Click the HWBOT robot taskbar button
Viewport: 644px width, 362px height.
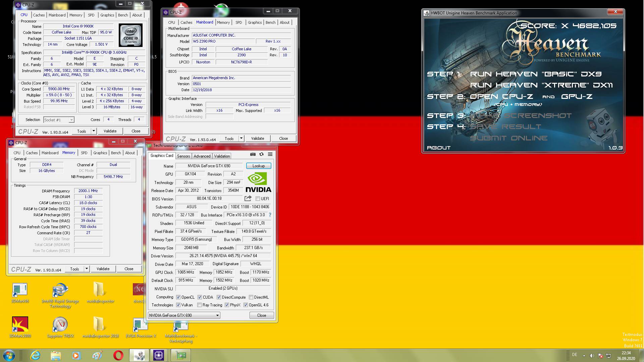139,355
